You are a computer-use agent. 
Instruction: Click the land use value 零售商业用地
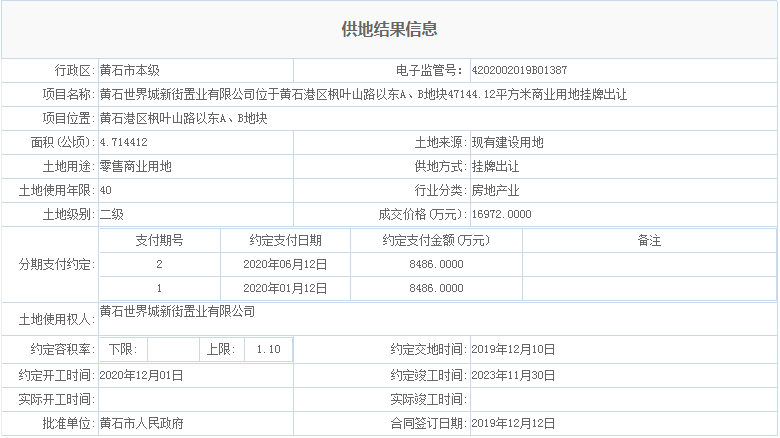136,166
